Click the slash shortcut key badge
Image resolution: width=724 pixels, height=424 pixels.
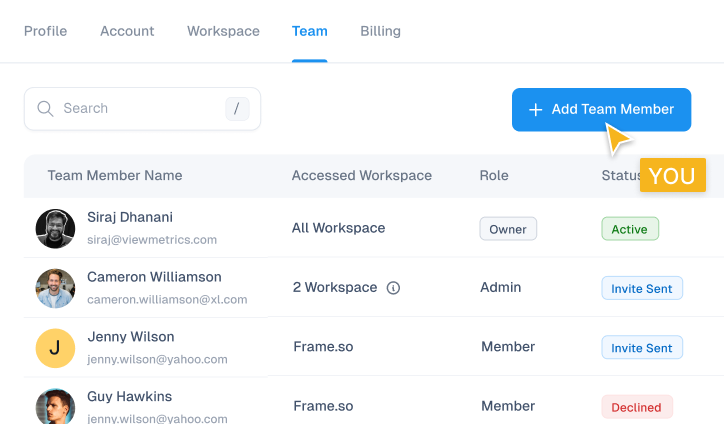coord(237,109)
